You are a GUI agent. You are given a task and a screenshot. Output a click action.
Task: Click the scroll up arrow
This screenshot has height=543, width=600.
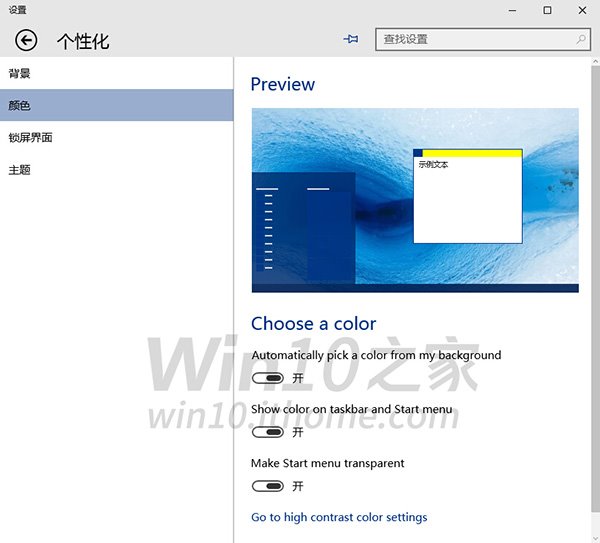(595, 61)
